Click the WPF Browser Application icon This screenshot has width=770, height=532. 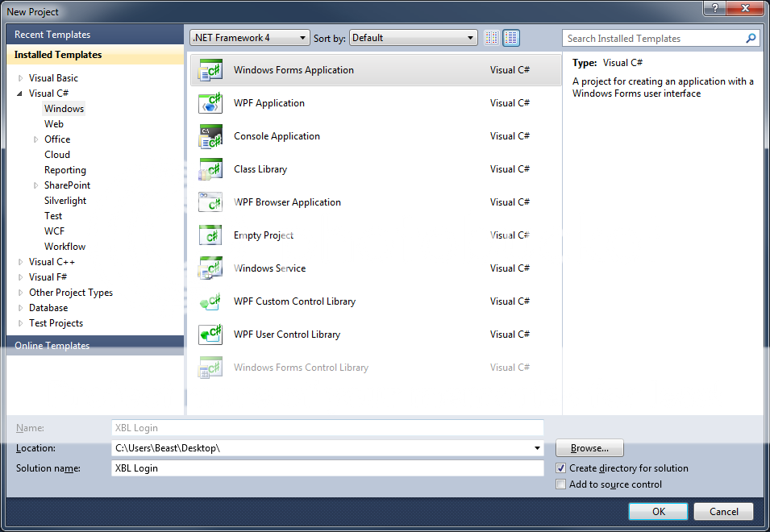coord(210,202)
